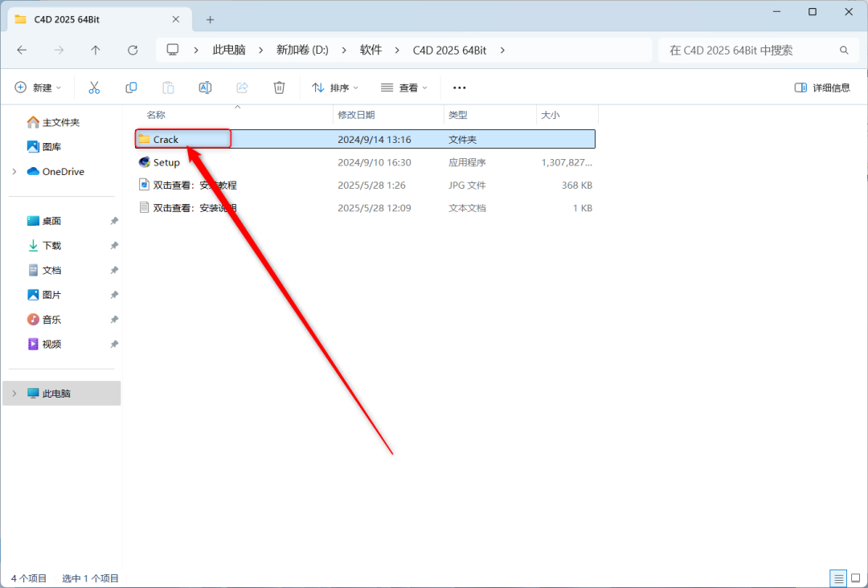Go up one folder level with up arrow

96,50
